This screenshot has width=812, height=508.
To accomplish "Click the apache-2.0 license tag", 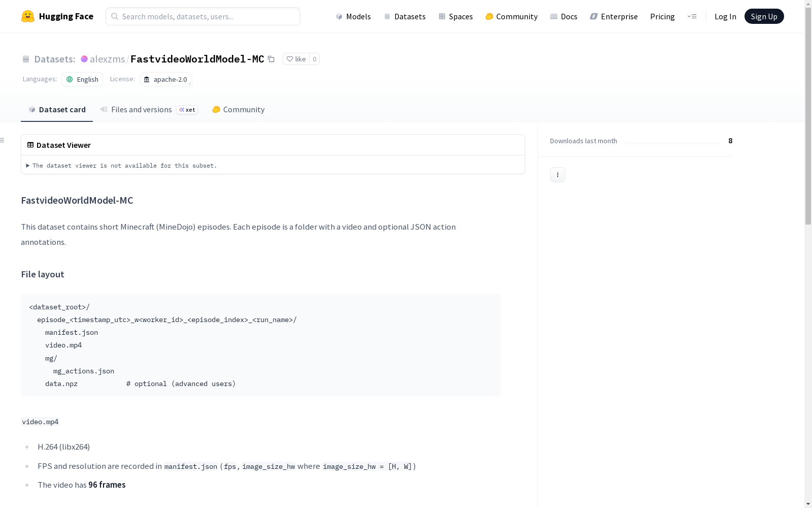I will tap(165, 79).
